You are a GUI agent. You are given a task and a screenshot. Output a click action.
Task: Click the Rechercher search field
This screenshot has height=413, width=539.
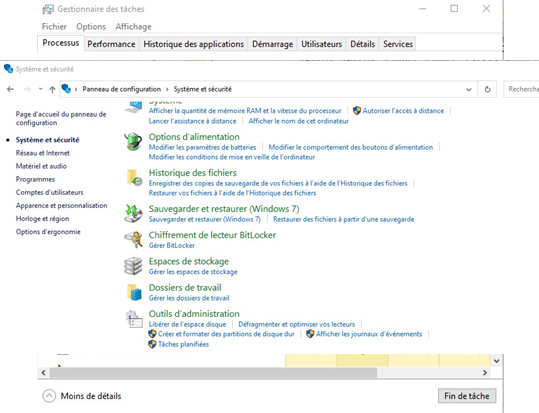click(521, 89)
